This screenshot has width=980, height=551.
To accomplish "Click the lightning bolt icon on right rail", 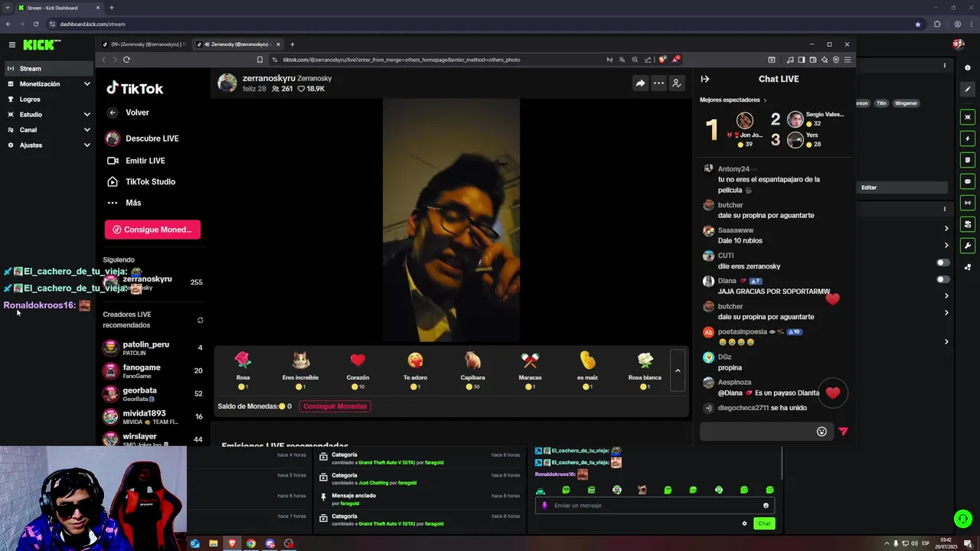I will coord(968,139).
